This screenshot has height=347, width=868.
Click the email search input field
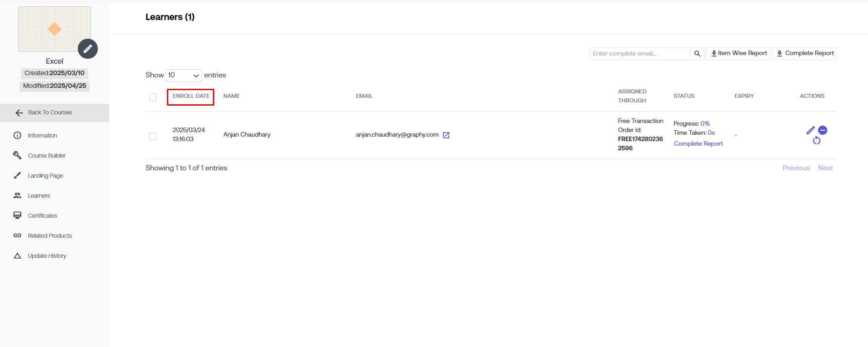coord(640,54)
